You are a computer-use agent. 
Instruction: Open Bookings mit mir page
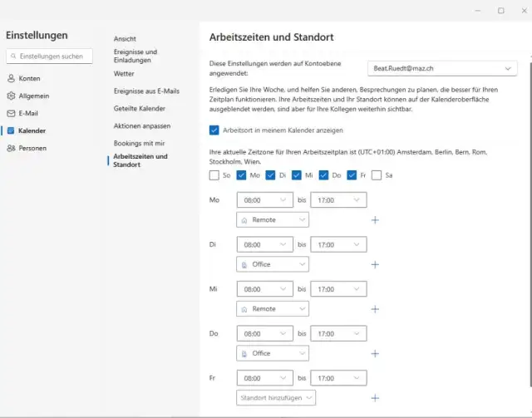click(140, 143)
